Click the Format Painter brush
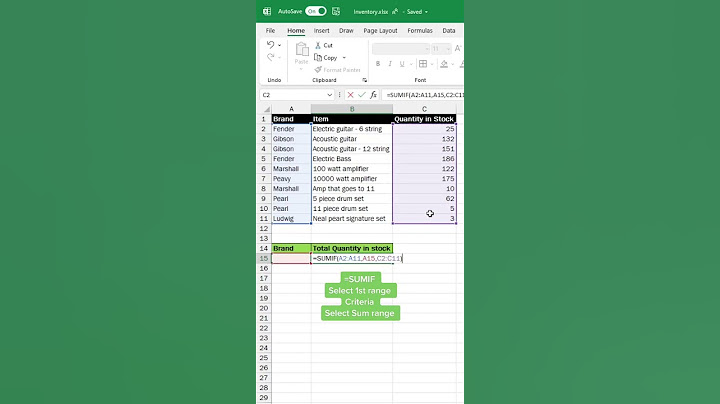This screenshot has width=720, height=404. click(338, 70)
